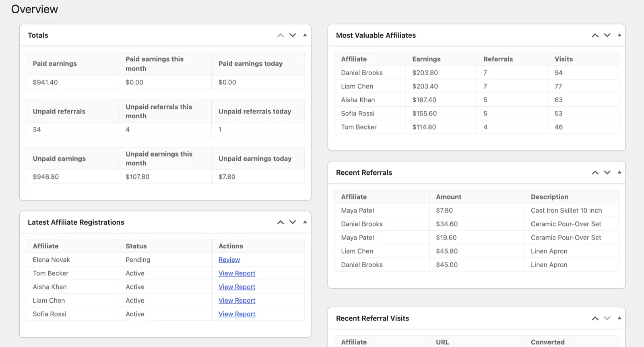
Task: Click Elena Novak's Pending status
Action: click(x=138, y=260)
